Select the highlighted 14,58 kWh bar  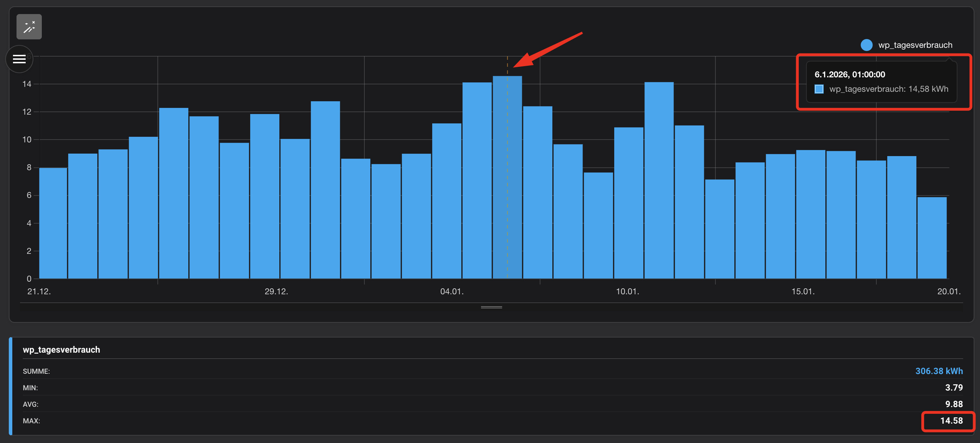tap(507, 177)
